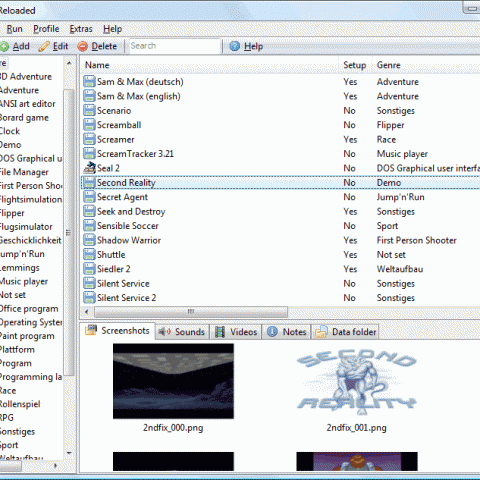Click category list scroll down arrow
The width and height of the screenshot is (480, 480).
(69, 453)
